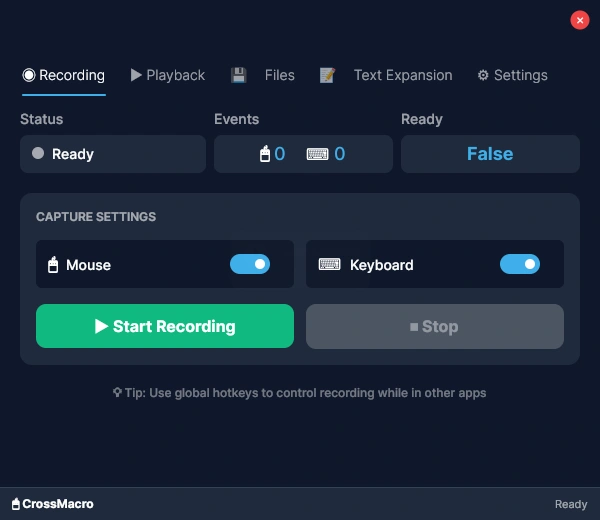Click the gray Stop button
600x520 pixels.
click(x=434, y=326)
